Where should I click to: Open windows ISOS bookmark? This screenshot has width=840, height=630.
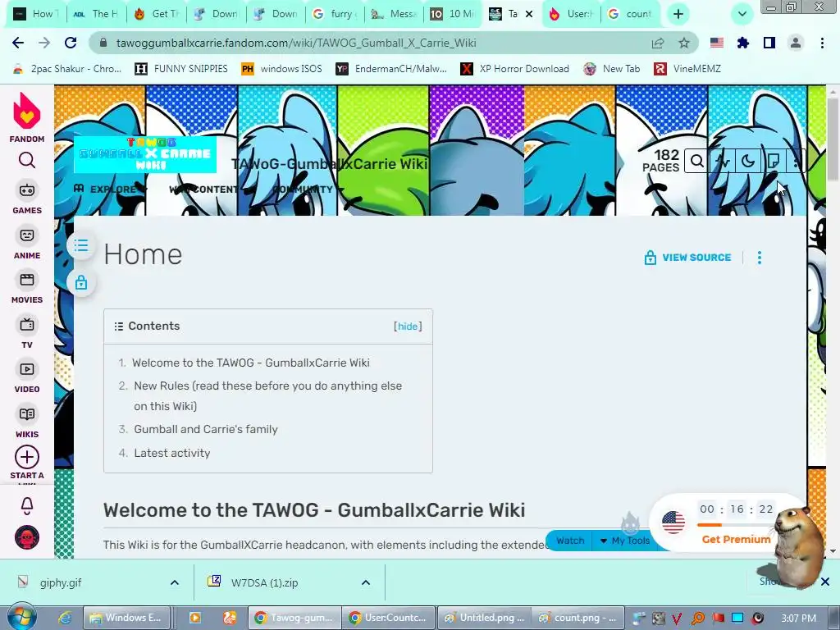tap(282, 69)
